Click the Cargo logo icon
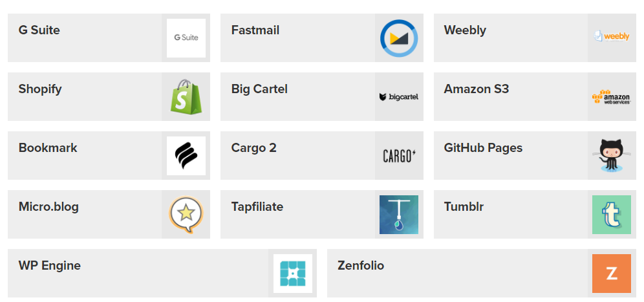This screenshot has height=302, width=644. 399,156
